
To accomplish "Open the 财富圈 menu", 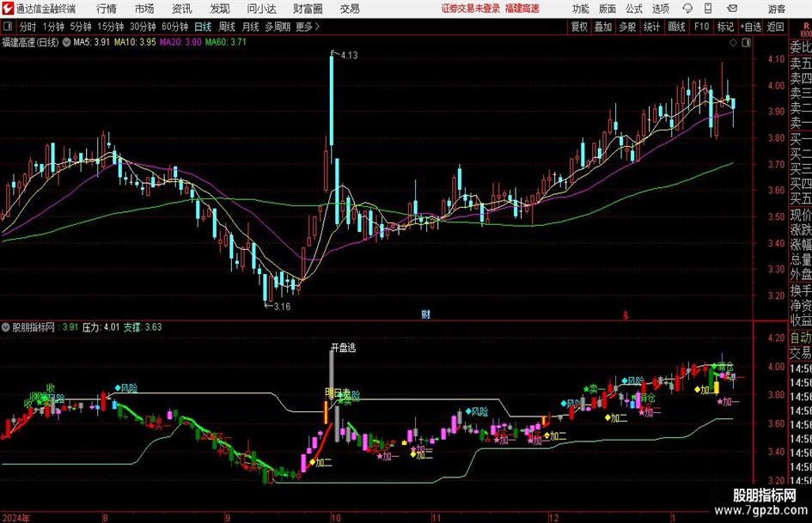I will [308, 9].
